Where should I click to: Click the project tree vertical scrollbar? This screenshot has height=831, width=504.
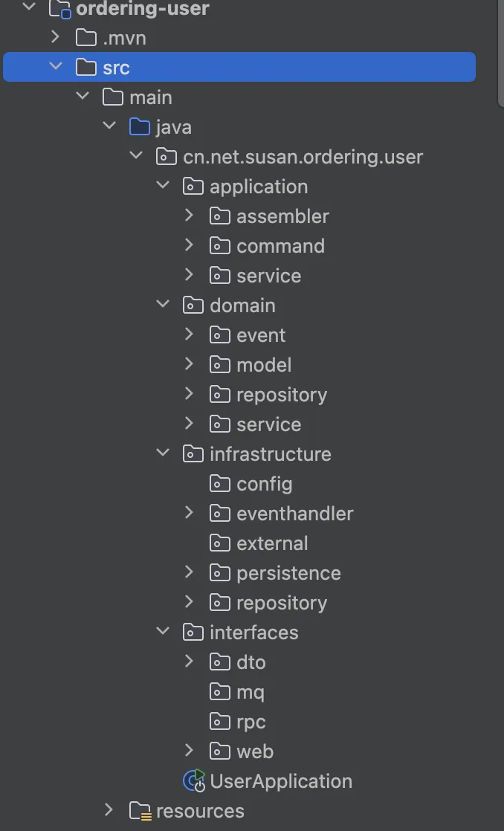click(500, 52)
